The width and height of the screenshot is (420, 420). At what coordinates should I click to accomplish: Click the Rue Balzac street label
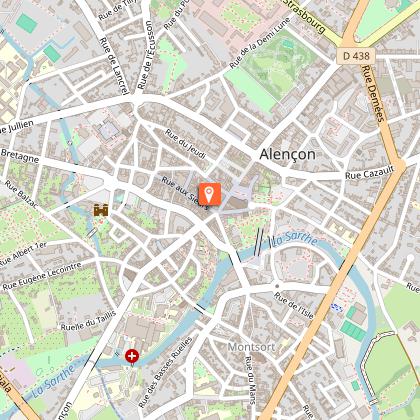21,194
